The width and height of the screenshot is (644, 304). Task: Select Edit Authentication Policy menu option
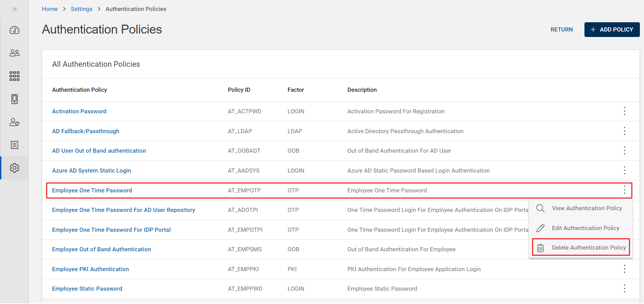point(585,228)
